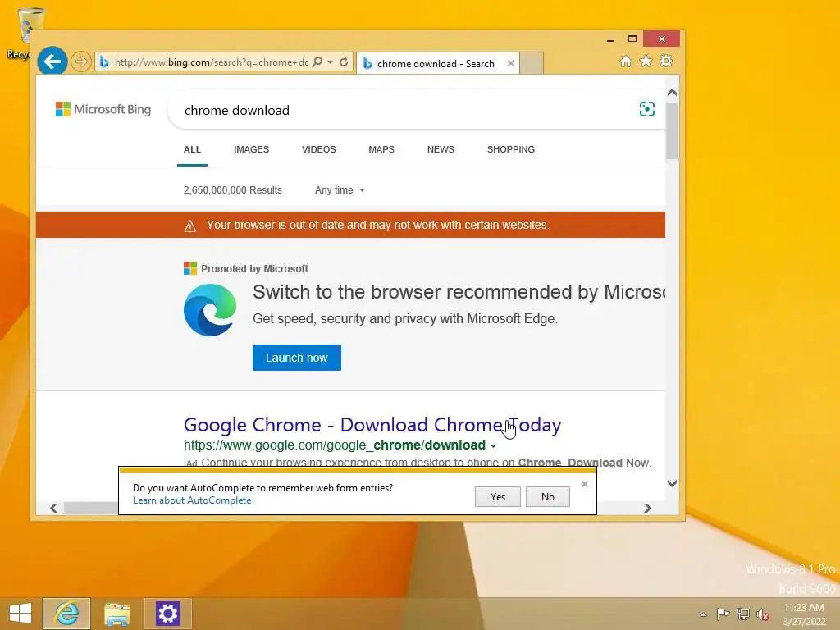Open a new tab with the blank tab button
The height and width of the screenshot is (630, 840).
[x=532, y=63]
